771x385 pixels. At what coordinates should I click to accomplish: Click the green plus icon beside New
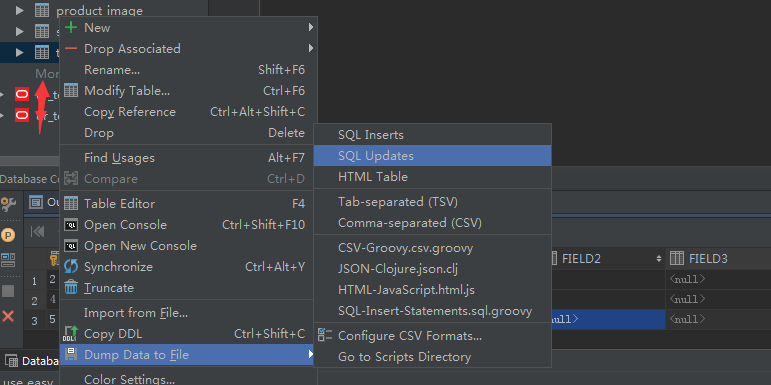click(x=71, y=28)
